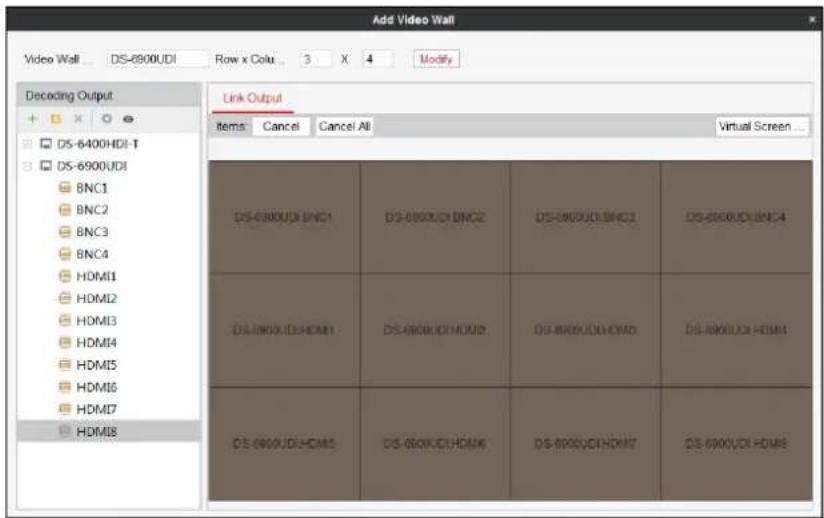Click the row count field showing 3
This screenshot has height=518, width=824.
tap(315, 59)
